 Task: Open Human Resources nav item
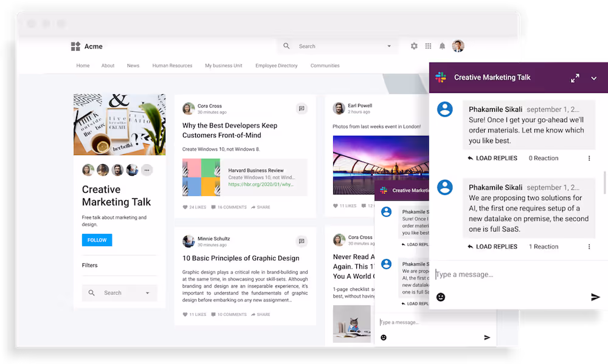click(172, 66)
